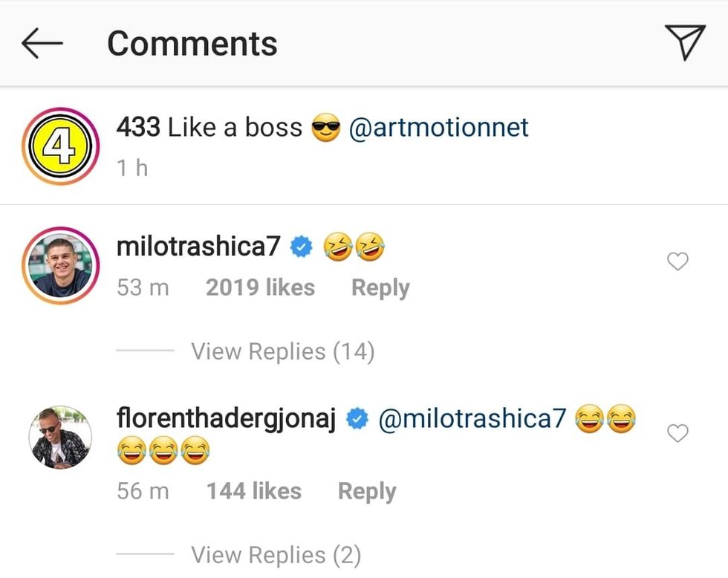
Task: Click florenthadergjonaj's verified badge
Action: click(x=358, y=420)
